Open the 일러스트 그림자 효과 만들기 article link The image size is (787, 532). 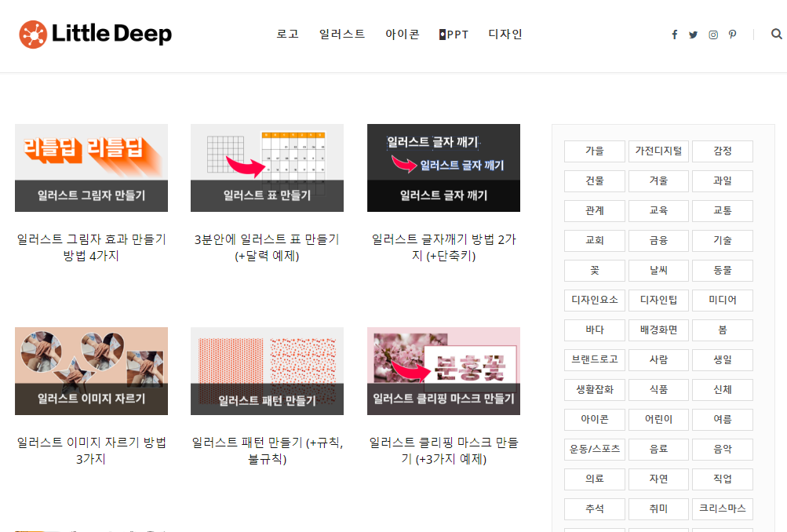90,248
